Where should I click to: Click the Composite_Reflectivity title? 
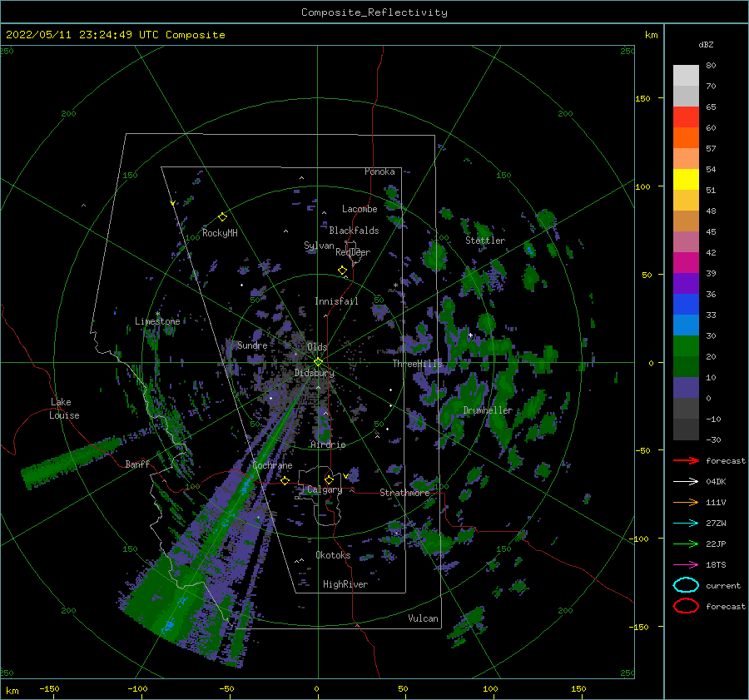[374, 12]
